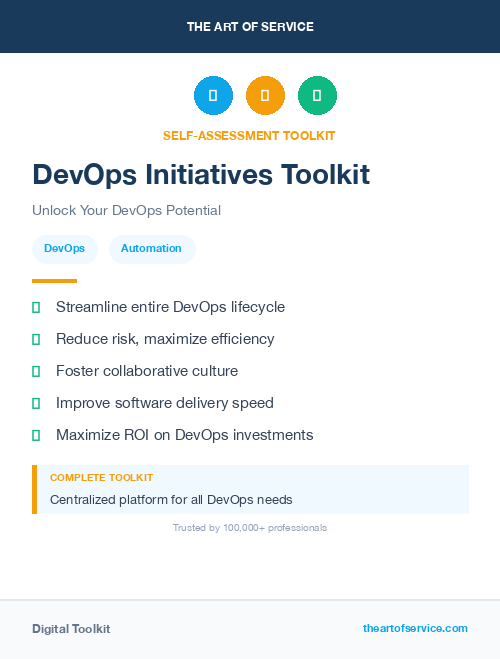500x659 pixels.
Task: Select the Automation tag pill
Action: tap(152, 249)
